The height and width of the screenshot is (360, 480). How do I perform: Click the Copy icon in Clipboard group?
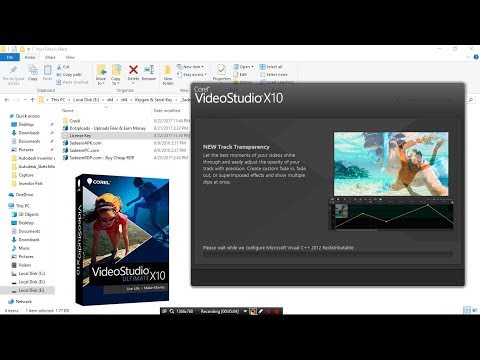33,70
